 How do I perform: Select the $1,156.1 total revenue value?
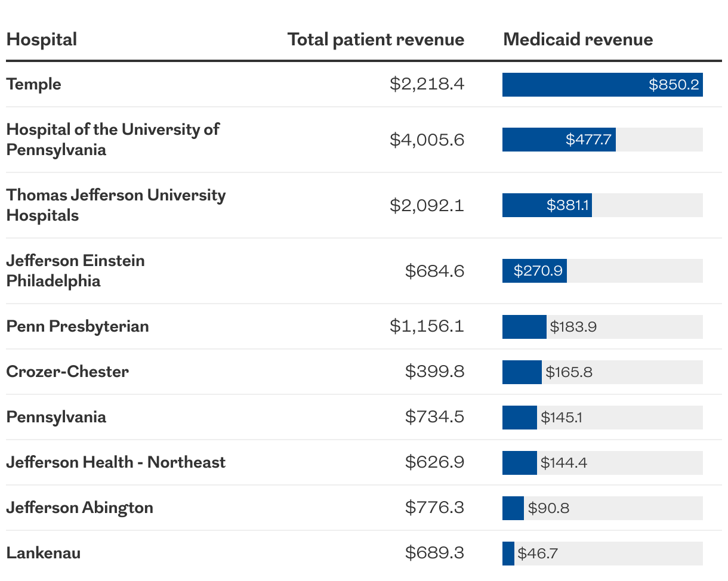(x=427, y=326)
